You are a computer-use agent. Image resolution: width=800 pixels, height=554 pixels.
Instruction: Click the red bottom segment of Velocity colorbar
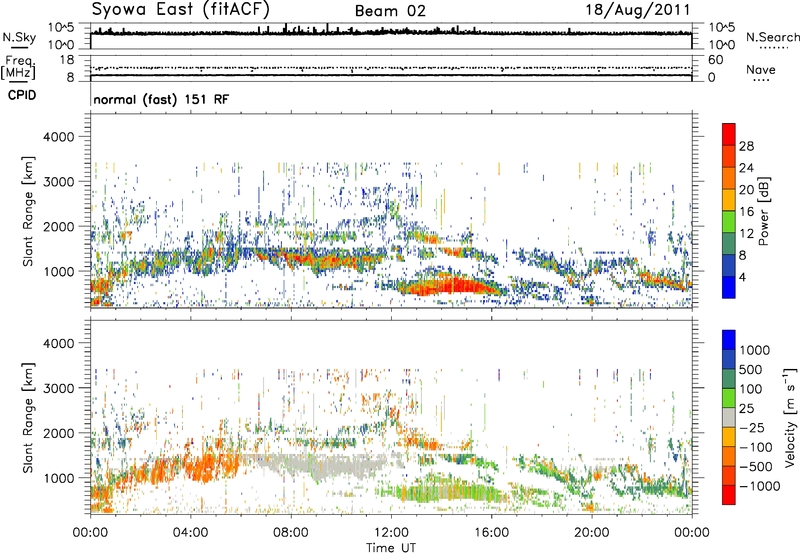pyautogui.click(x=729, y=495)
